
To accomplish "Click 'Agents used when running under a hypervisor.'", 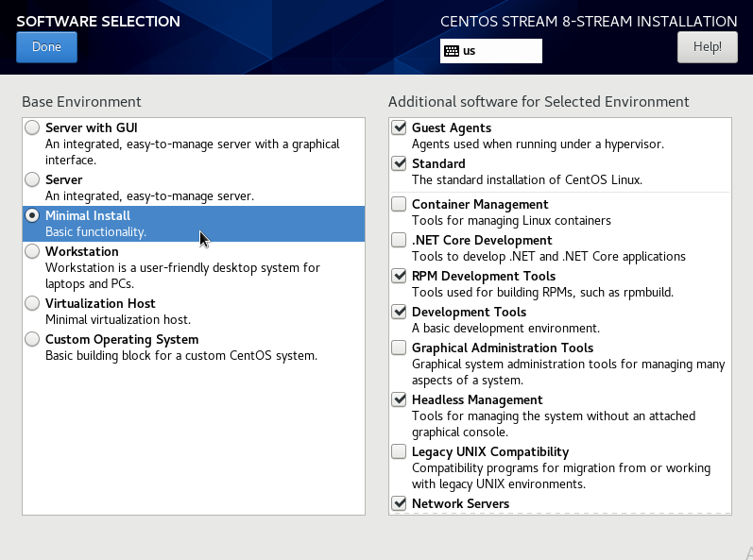I will pyautogui.click(x=538, y=144).
